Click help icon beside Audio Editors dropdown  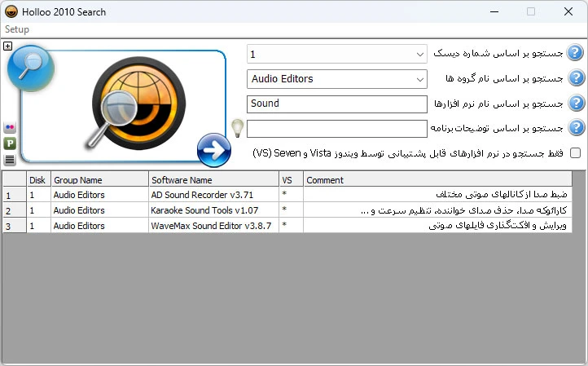tap(577, 79)
